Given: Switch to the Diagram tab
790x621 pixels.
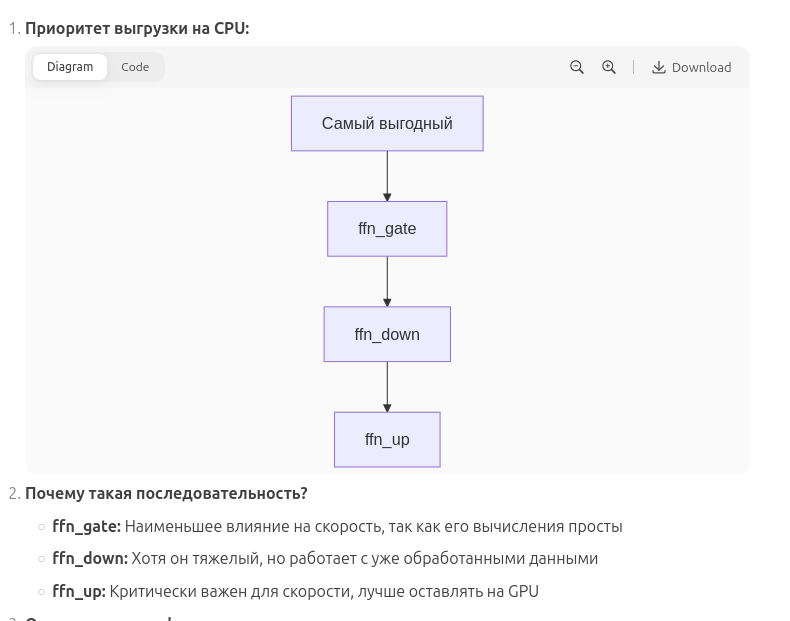Looking at the screenshot, I should coord(70,67).
